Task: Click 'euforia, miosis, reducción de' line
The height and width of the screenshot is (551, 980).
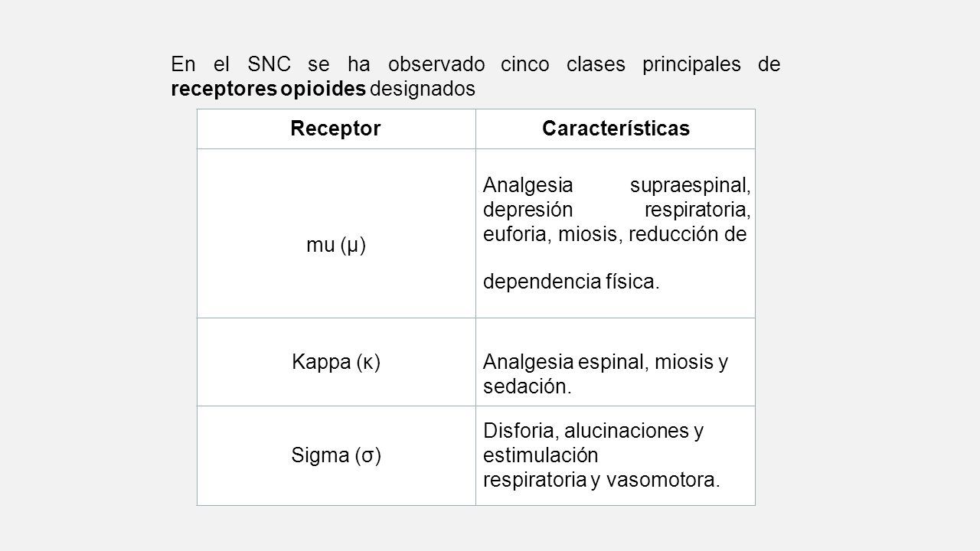Action: click(615, 234)
